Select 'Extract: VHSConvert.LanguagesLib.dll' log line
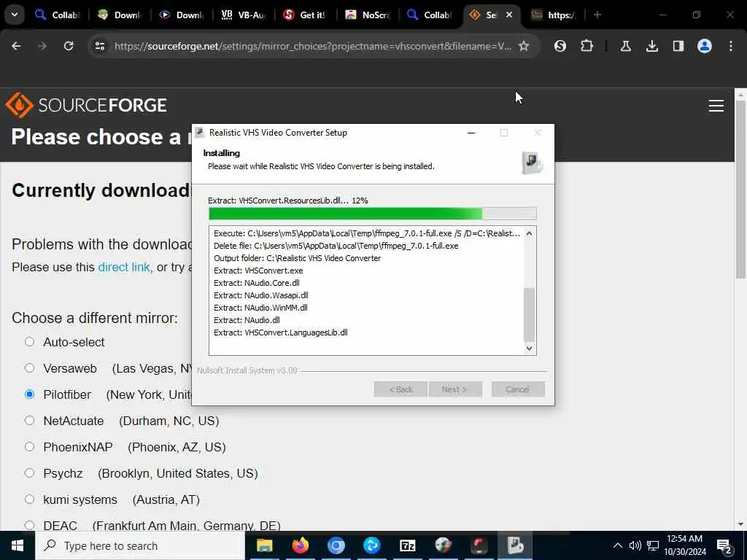The height and width of the screenshot is (560, 747). pos(281,332)
